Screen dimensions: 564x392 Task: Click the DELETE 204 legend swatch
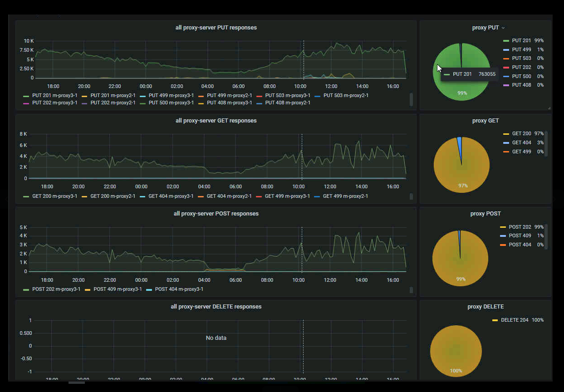point(495,320)
